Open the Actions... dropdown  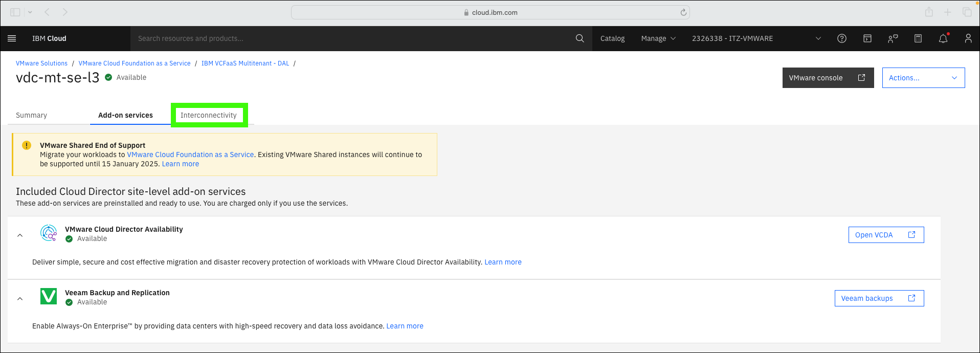click(x=923, y=78)
